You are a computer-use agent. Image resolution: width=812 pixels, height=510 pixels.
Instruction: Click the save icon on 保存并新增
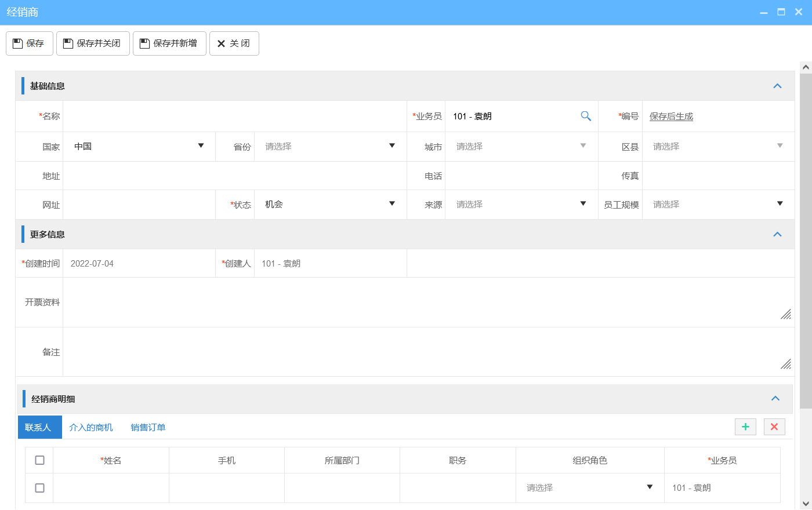point(144,43)
